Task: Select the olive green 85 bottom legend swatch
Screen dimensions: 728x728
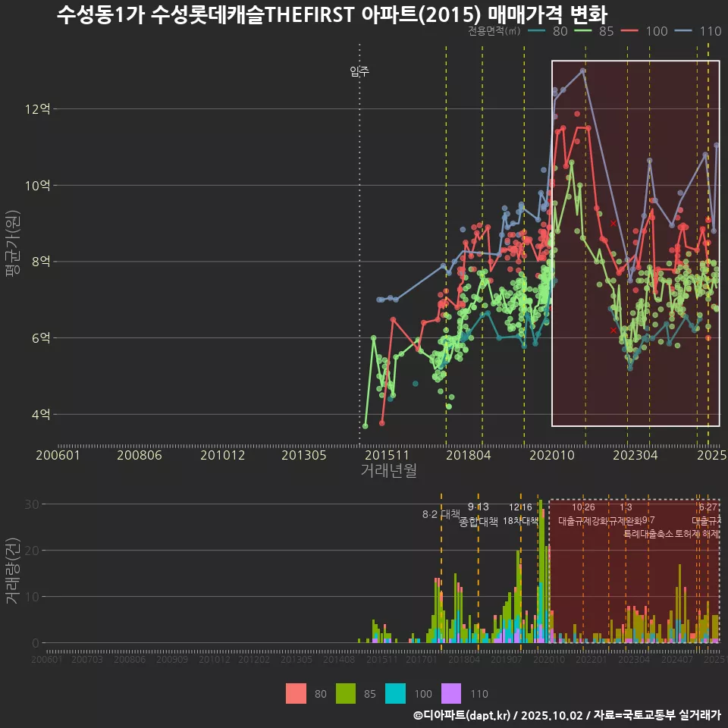Action: click(x=347, y=693)
